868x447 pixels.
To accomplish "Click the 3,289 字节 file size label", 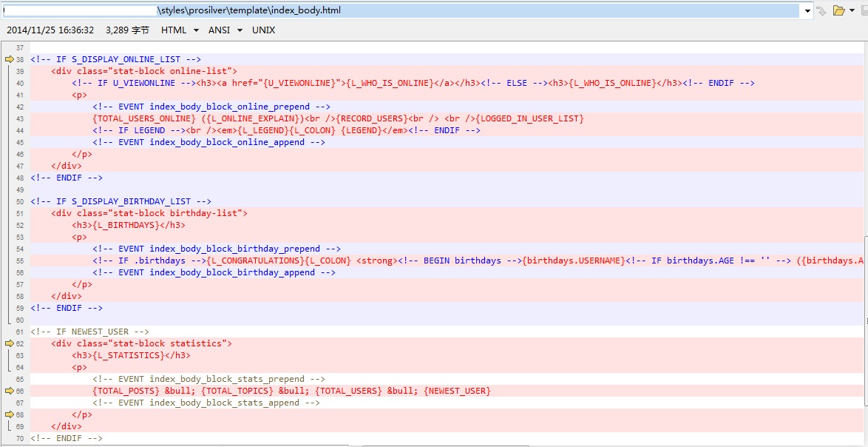I will (127, 30).
